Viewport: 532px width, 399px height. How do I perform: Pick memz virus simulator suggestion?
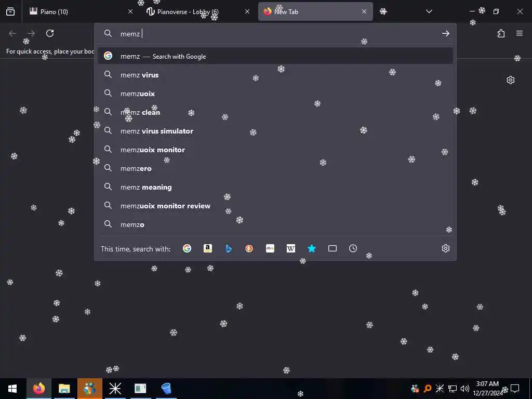[275, 131]
